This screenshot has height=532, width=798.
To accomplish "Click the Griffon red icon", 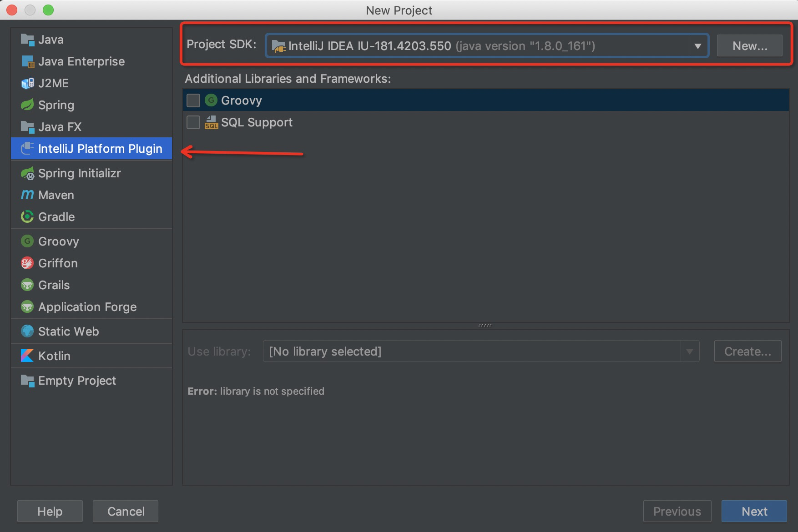I will tap(27, 263).
